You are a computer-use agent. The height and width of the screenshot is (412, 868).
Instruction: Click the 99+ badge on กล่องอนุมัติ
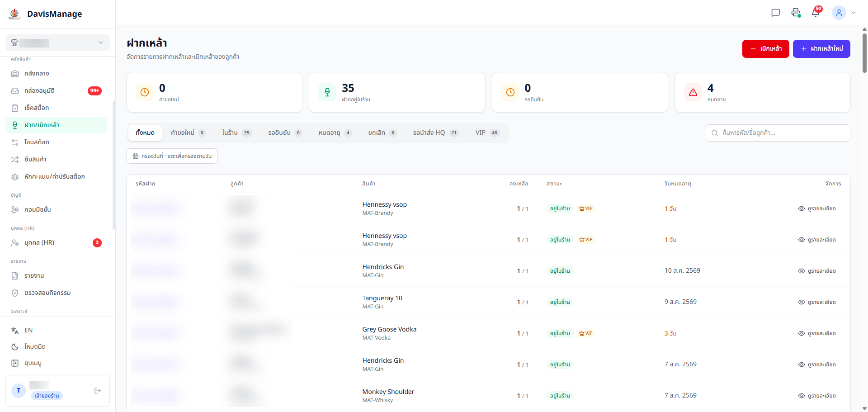coord(94,90)
